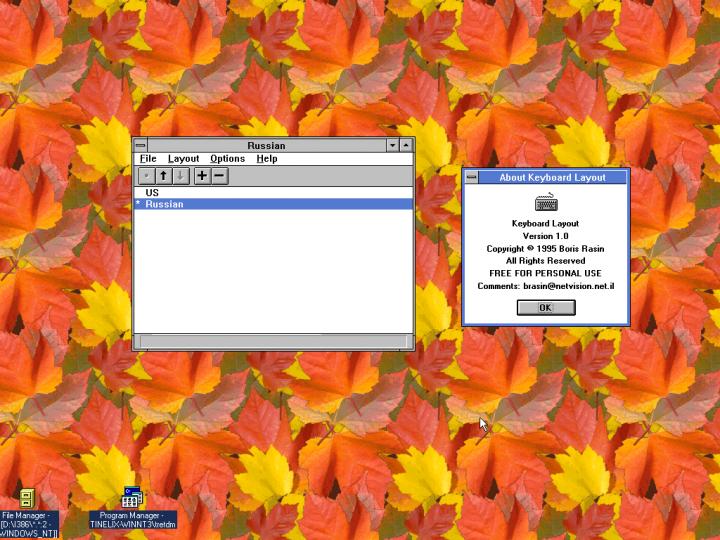Open the Options menu

pyautogui.click(x=227, y=159)
